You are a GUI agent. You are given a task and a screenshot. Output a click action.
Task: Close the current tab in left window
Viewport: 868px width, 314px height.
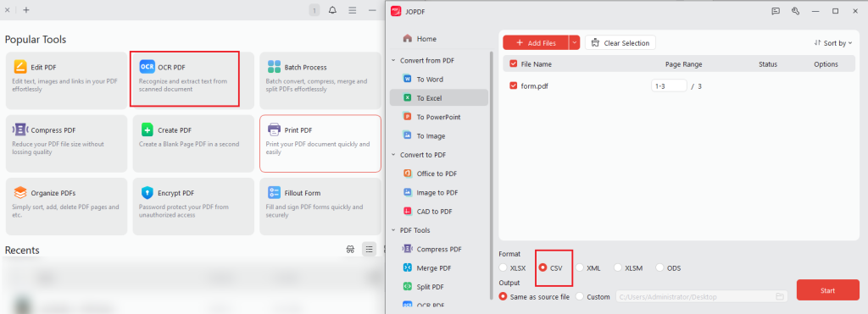[7, 10]
